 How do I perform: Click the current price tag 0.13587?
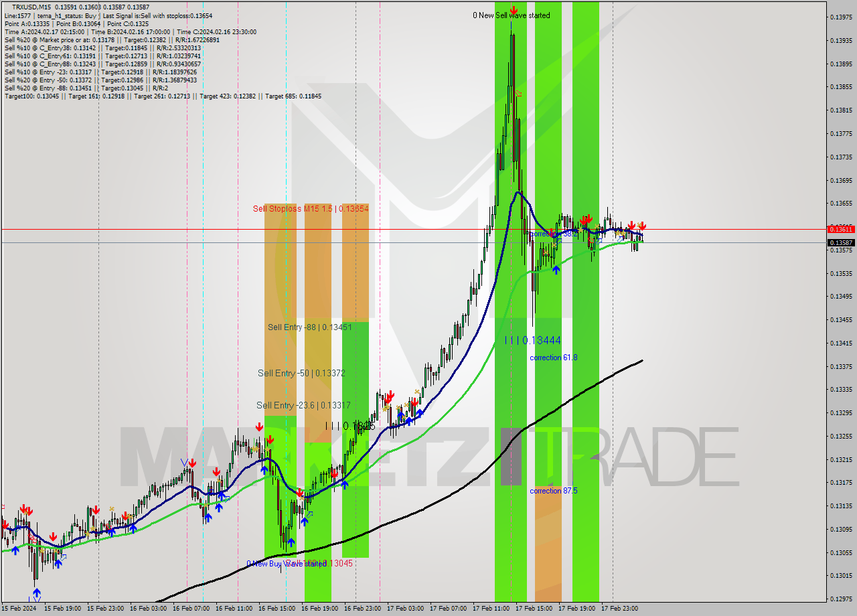pyautogui.click(x=841, y=242)
